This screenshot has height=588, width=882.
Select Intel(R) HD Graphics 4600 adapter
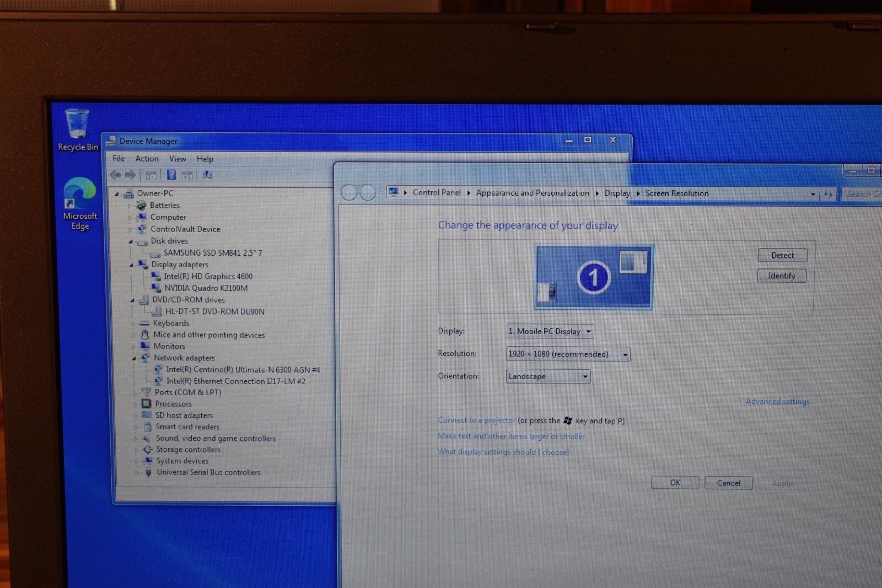(x=208, y=277)
